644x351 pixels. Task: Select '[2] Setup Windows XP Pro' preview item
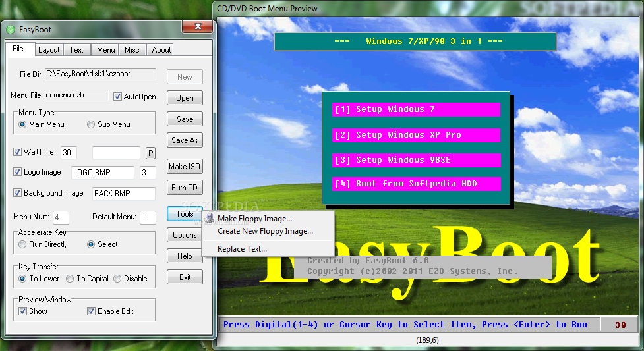pyautogui.click(x=416, y=134)
